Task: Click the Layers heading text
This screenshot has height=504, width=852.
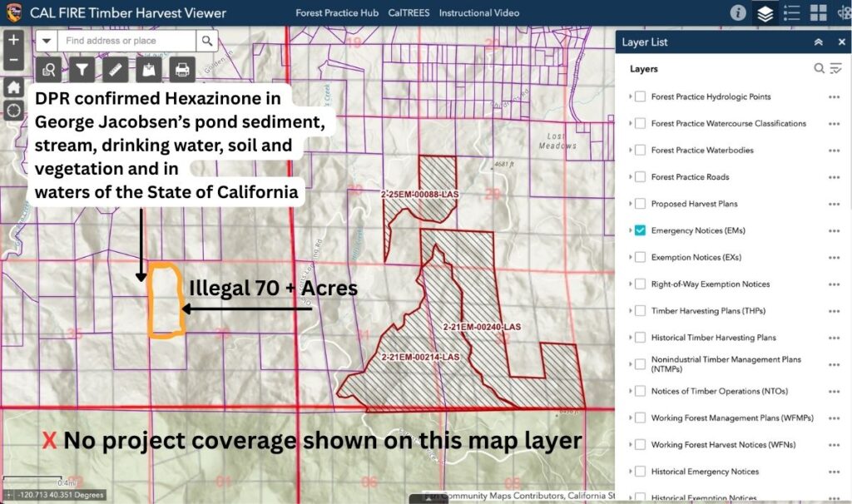Action: click(644, 69)
